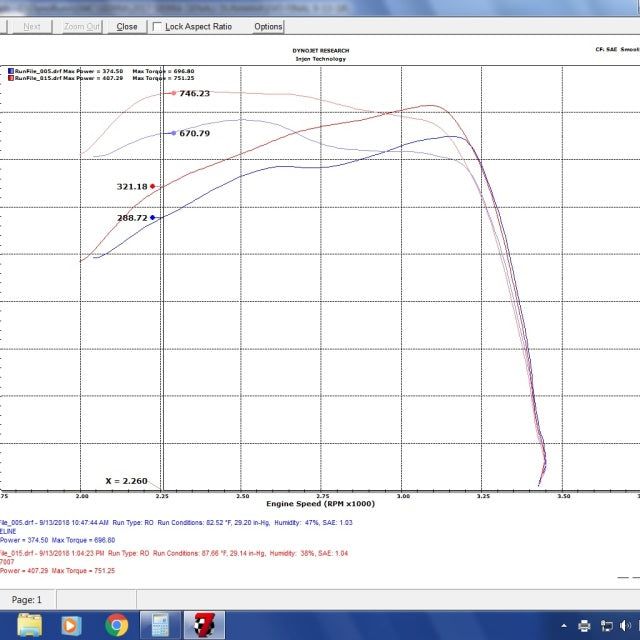
Task: Click the Page: 1 status indicator
Action: click(26, 599)
